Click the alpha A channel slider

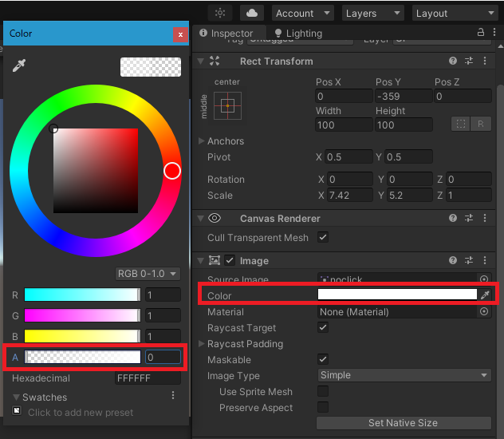point(82,357)
